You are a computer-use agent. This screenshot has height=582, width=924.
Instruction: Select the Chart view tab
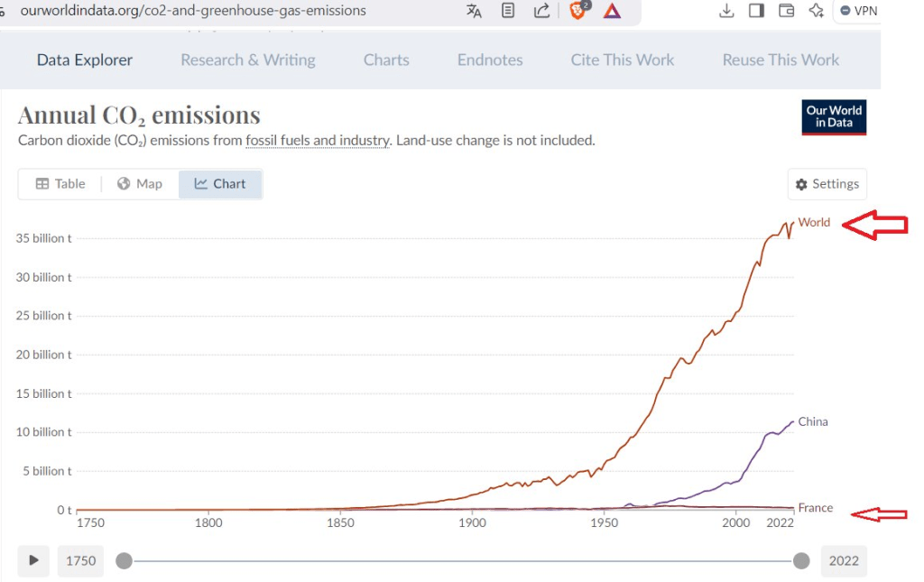[x=220, y=184]
